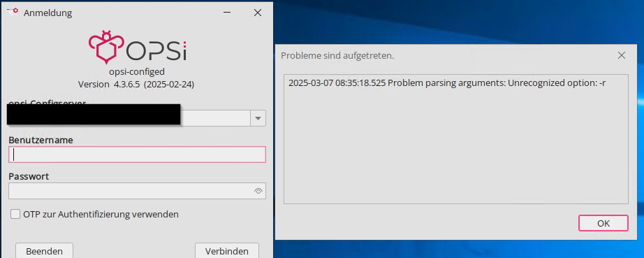Click the Anmeldung window title text

tap(47, 13)
